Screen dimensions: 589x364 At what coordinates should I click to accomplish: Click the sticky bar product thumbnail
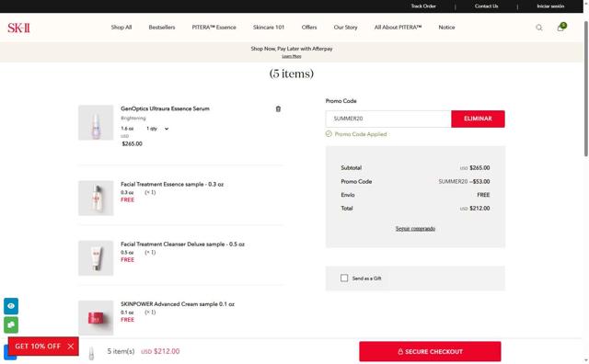[x=91, y=352]
